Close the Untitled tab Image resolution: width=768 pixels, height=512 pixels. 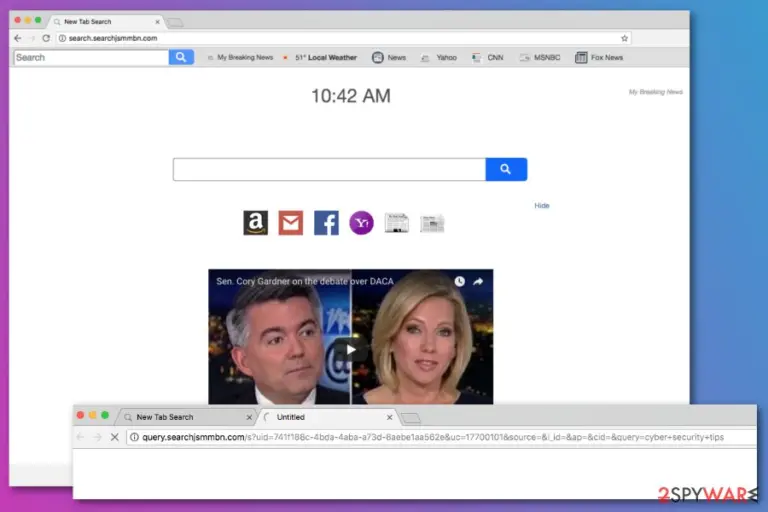click(389, 417)
